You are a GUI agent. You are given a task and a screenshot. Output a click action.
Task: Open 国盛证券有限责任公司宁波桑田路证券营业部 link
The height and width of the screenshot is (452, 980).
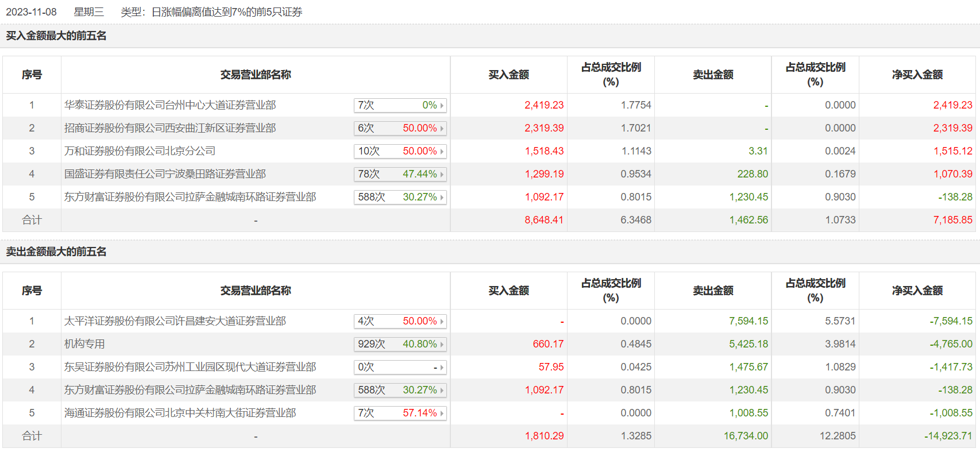(x=165, y=174)
